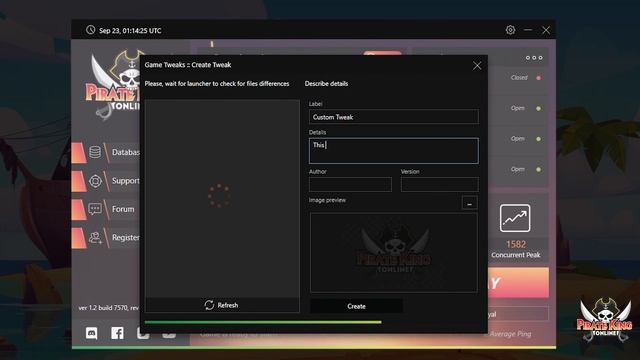Click the forum chat bubble icon
The image size is (640, 360).
point(95,209)
